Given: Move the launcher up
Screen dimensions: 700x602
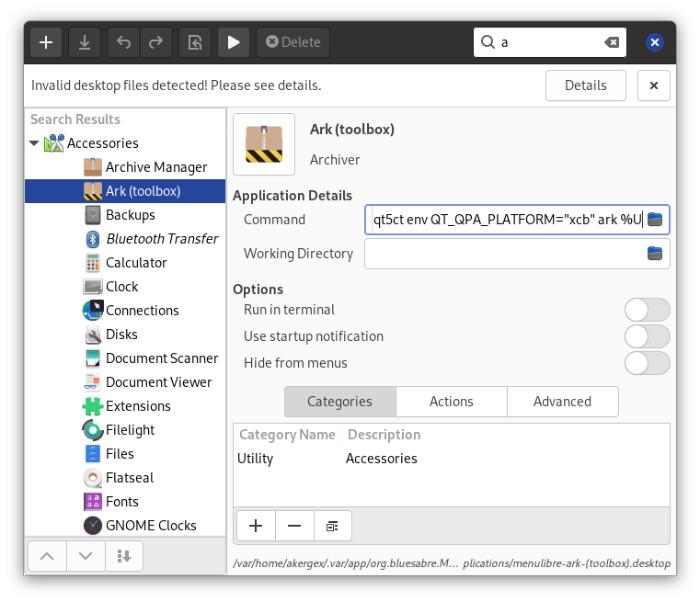Looking at the screenshot, I should pyautogui.click(x=47, y=556).
